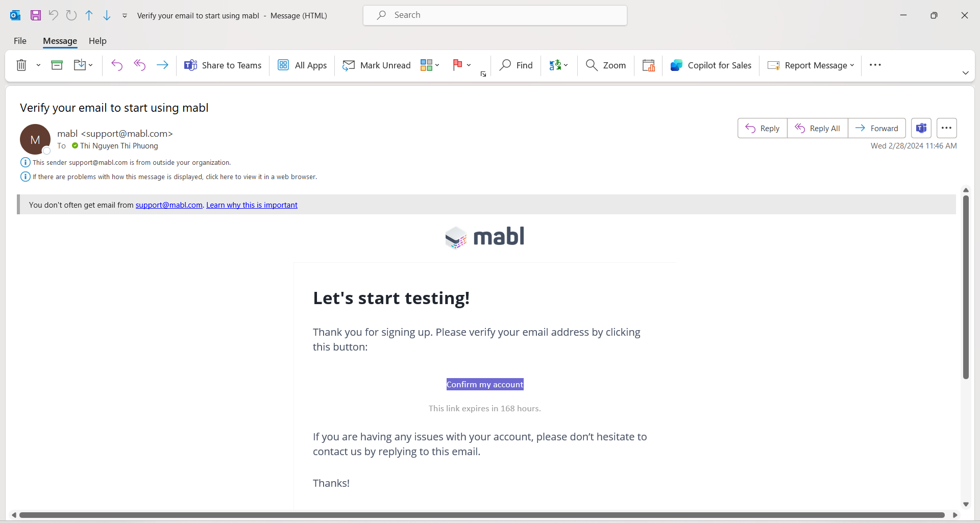Mark the message as unread
980x523 pixels.
point(376,65)
